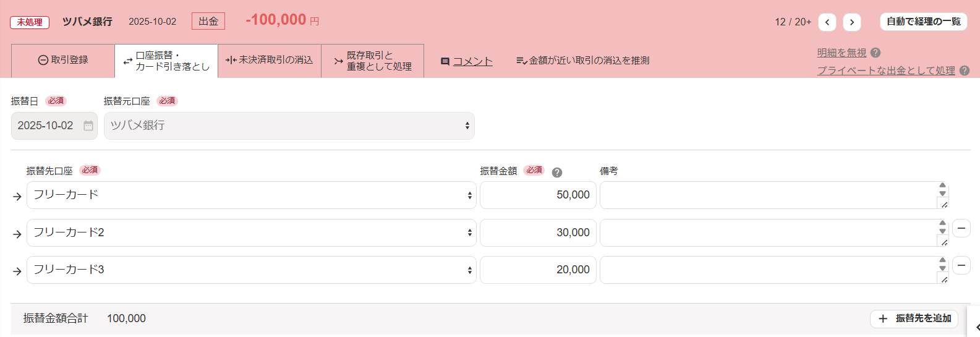Click the 50,000 transfer amount field
This screenshot has height=337, width=980.
(538, 195)
